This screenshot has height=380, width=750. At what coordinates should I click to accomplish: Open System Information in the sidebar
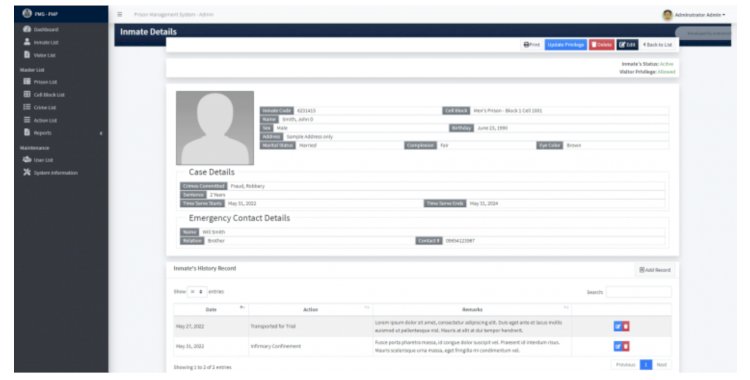[x=55, y=173]
